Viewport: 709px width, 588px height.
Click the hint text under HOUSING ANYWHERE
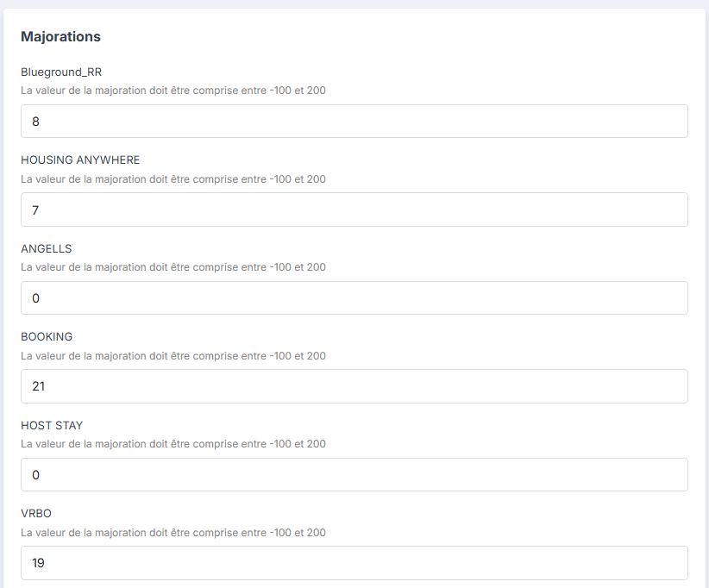point(173,179)
